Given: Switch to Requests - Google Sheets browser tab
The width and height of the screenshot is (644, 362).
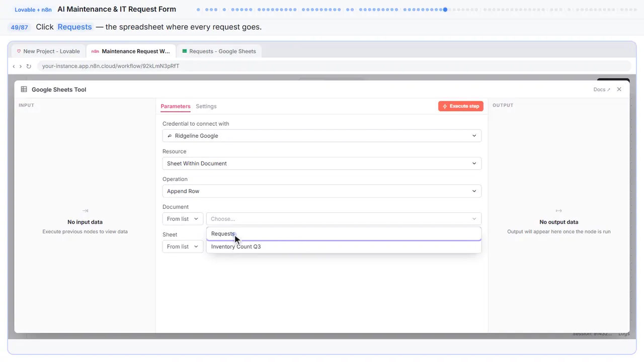Looking at the screenshot, I should click(x=219, y=51).
